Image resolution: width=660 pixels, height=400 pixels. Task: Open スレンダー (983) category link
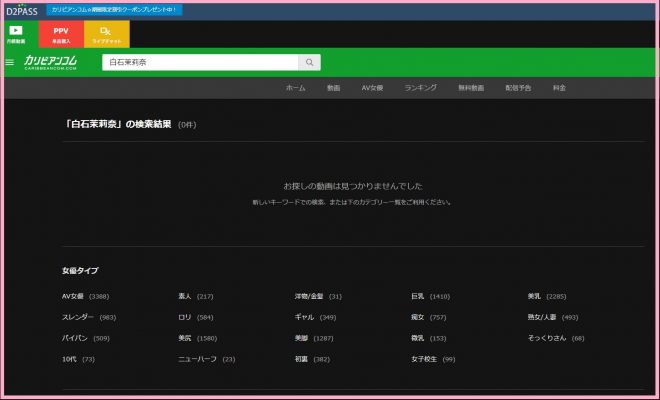[89, 317]
